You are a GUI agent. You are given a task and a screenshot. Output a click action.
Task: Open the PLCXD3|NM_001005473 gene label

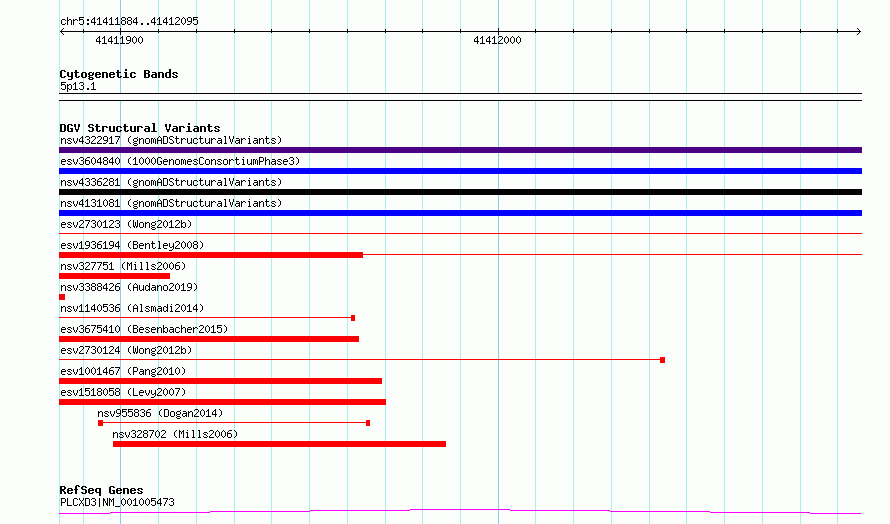pos(117,502)
